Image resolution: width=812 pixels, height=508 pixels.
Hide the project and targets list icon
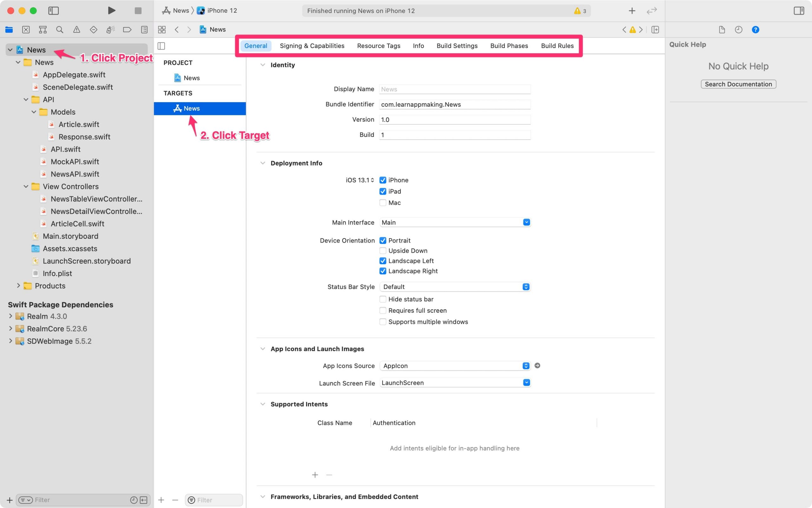coord(161,46)
